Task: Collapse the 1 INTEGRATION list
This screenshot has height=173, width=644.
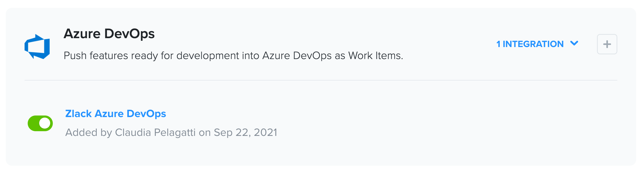Action: (x=537, y=44)
